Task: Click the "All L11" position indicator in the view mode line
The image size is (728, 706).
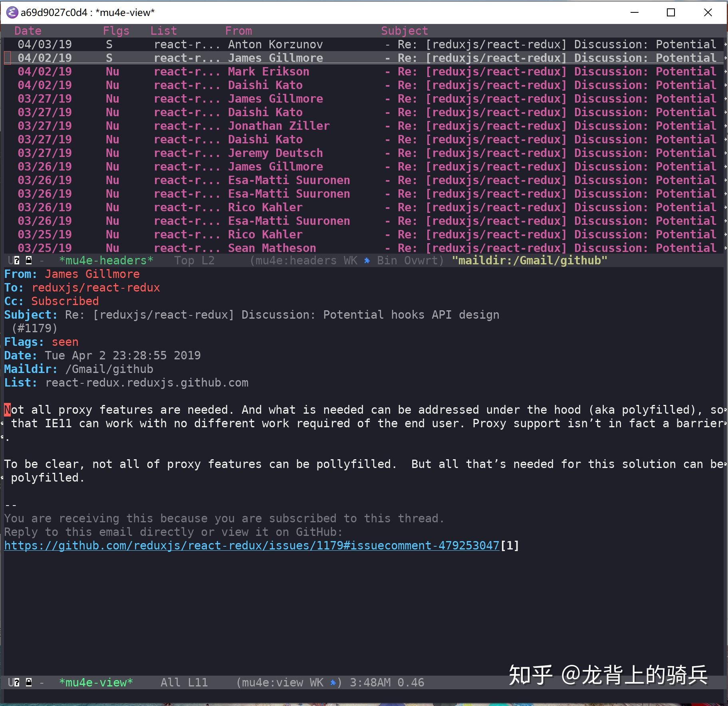Action: click(x=184, y=683)
